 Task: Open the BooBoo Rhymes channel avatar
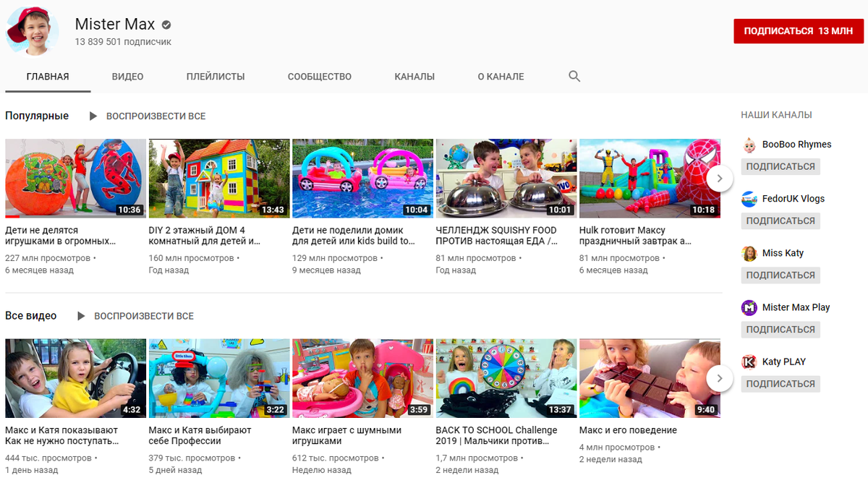pyautogui.click(x=750, y=144)
